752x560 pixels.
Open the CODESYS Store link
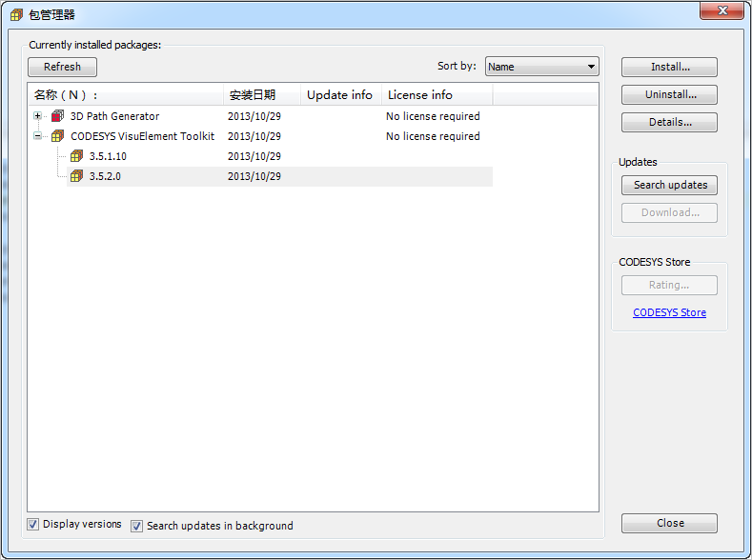coord(669,312)
